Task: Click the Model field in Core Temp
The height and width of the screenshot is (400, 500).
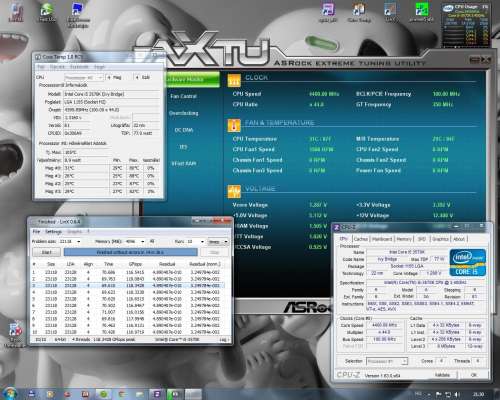Action: click(x=111, y=94)
